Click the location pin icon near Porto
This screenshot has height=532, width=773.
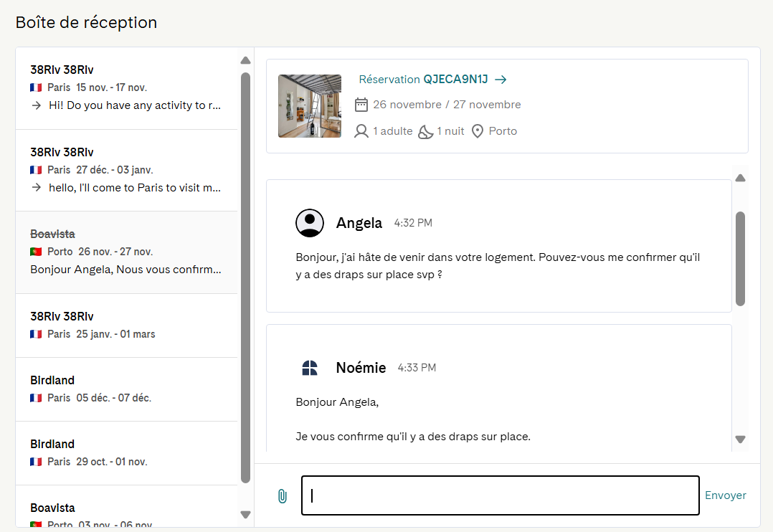[x=478, y=131]
